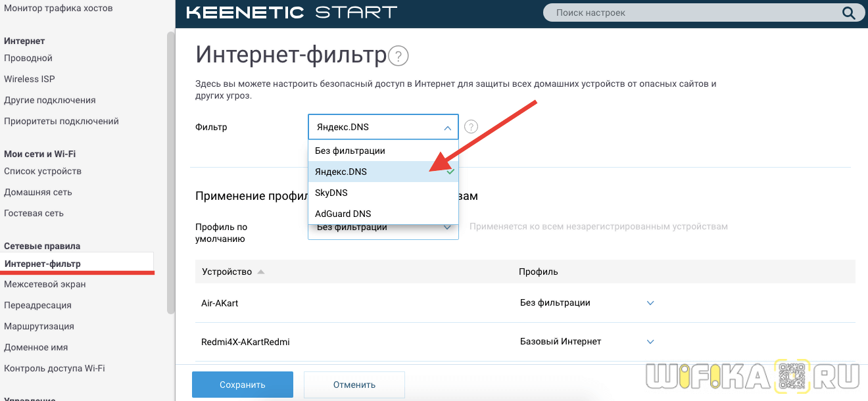
Task: Go to Список устройств page
Action: point(43,171)
